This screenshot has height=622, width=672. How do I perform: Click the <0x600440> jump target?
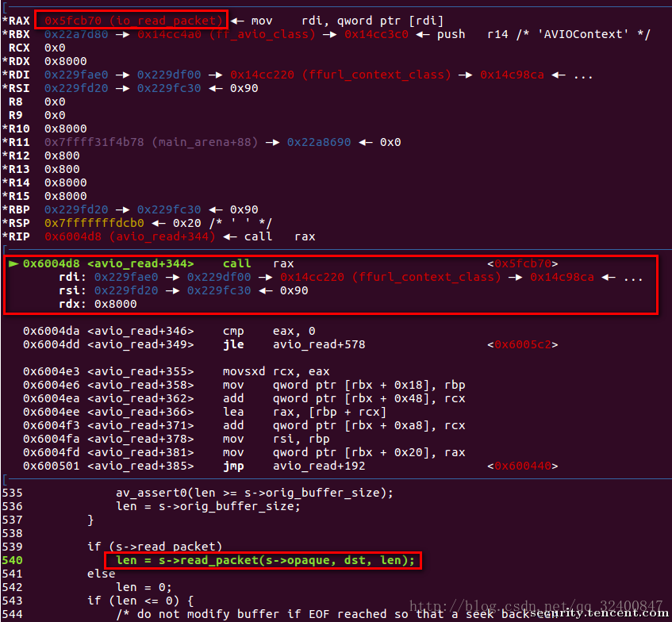coord(522,466)
